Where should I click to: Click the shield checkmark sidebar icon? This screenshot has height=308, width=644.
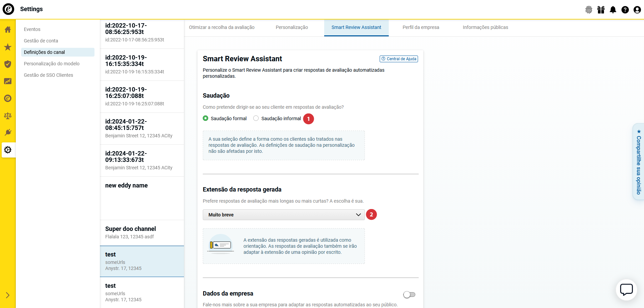coord(8,64)
